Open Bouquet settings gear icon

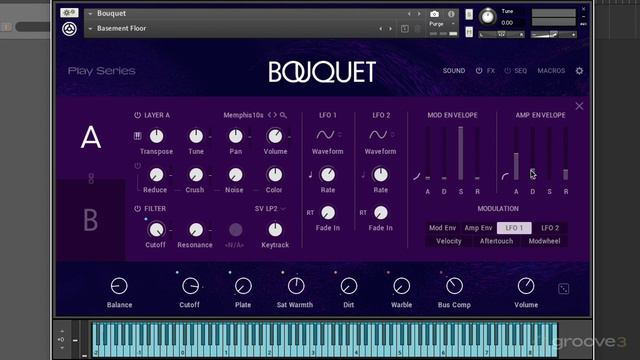(x=579, y=71)
